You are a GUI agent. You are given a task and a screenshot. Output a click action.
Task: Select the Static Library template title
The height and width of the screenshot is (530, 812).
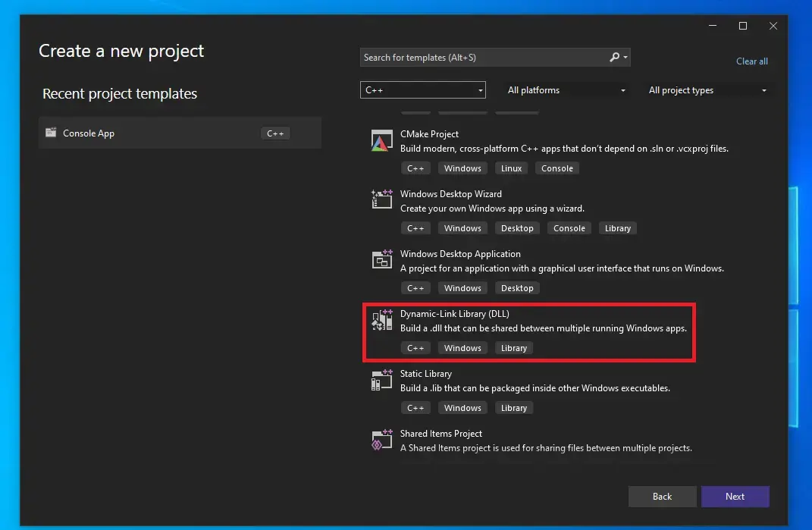click(425, 374)
